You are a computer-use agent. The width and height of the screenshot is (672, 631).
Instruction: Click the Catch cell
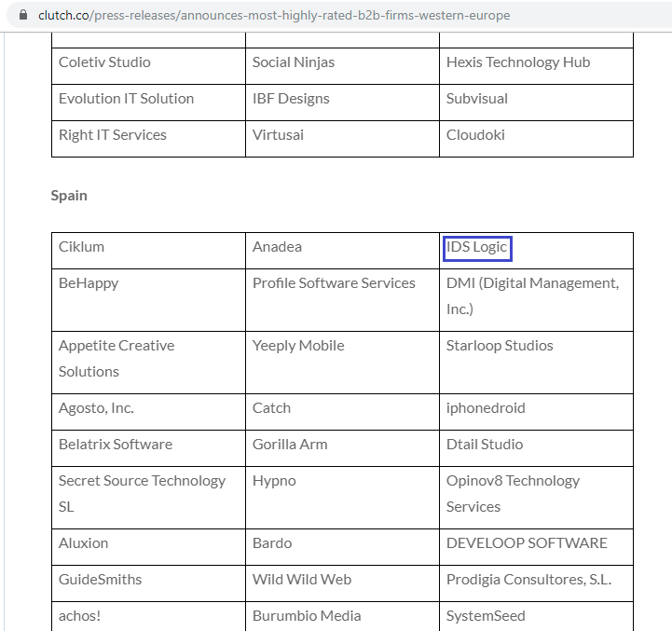click(x=342, y=412)
